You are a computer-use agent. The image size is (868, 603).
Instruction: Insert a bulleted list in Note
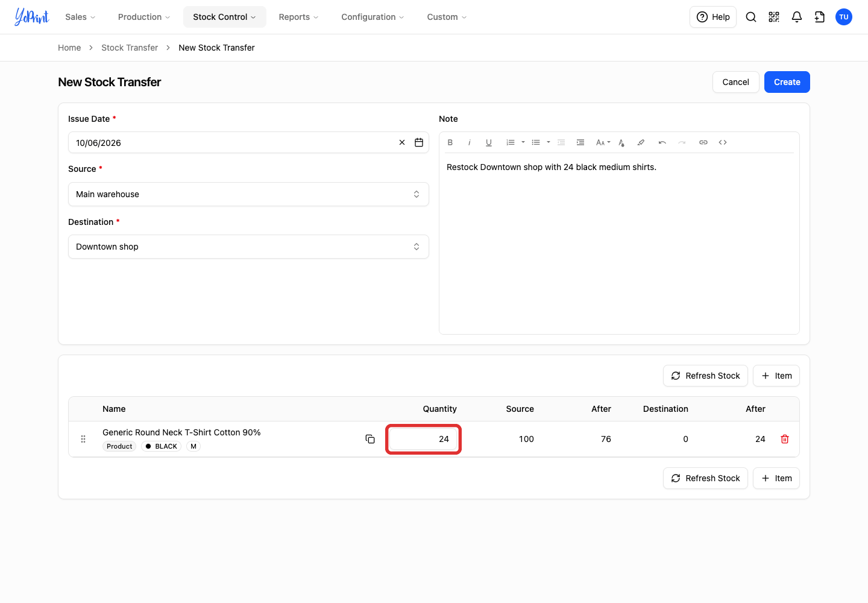[536, 142]
